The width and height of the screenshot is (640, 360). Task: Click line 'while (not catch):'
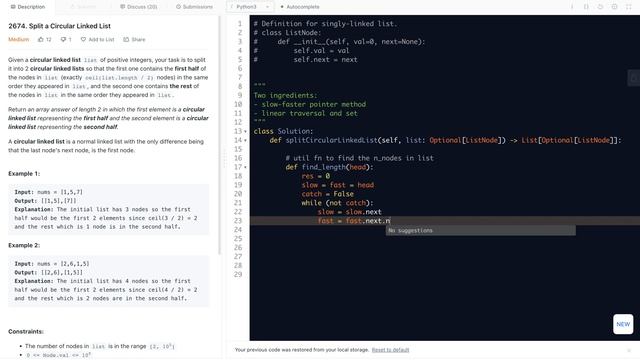click(337, 203)
